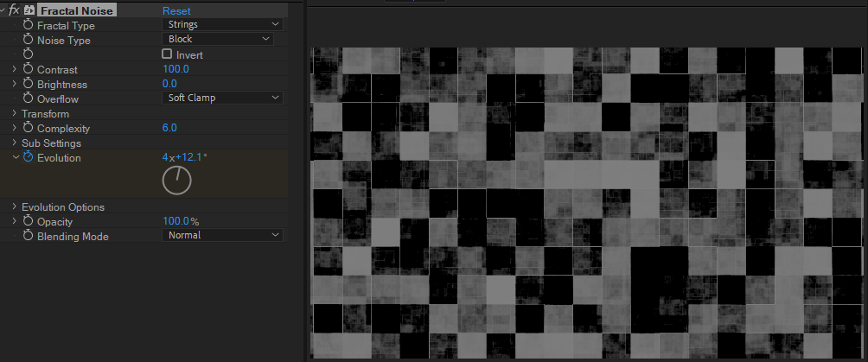Enable the Noise Type stopwatch
Screen dimensions: 868x362
[29, 40]
